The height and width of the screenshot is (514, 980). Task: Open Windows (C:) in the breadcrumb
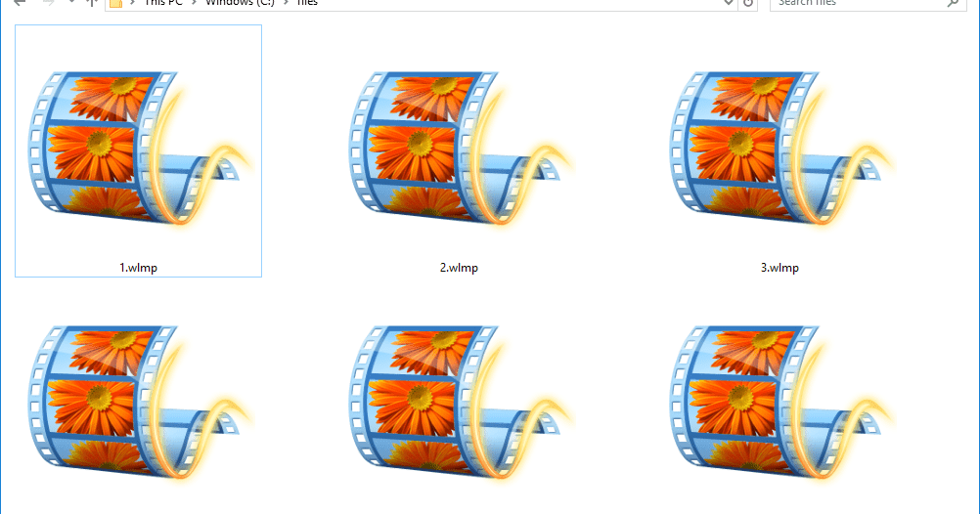tap(240, 3)
